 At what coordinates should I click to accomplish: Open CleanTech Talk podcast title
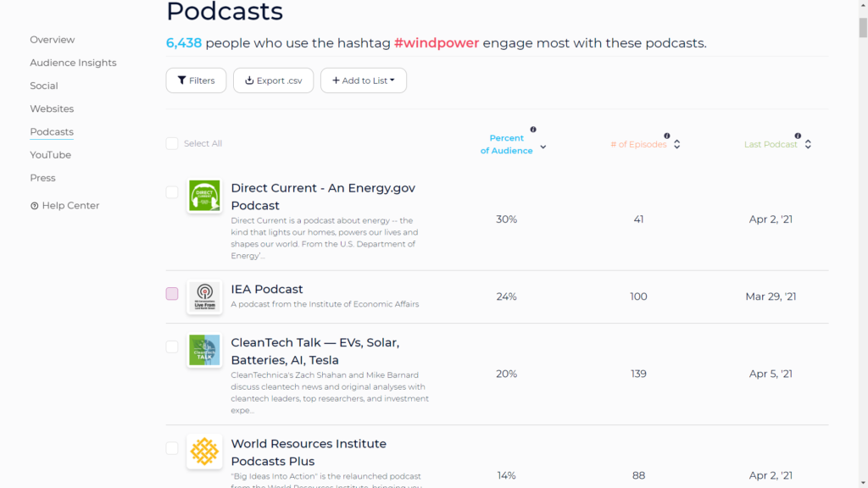click(315, 351)
